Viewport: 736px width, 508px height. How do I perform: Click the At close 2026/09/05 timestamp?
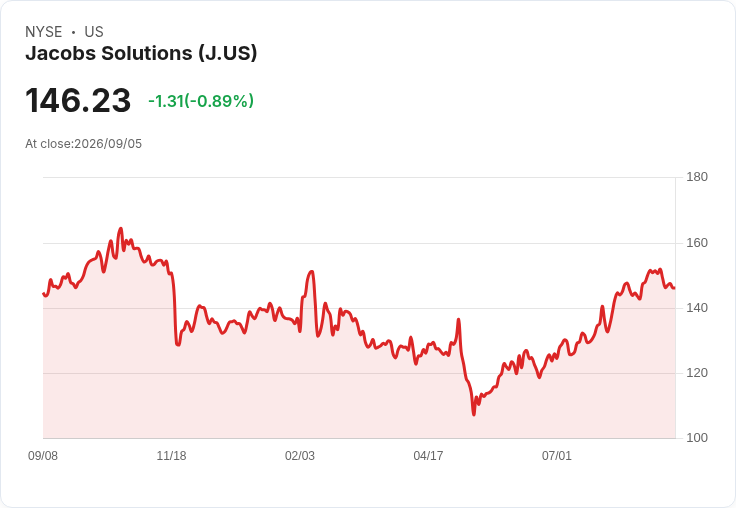pyautogui.click(x=84, y=144)
